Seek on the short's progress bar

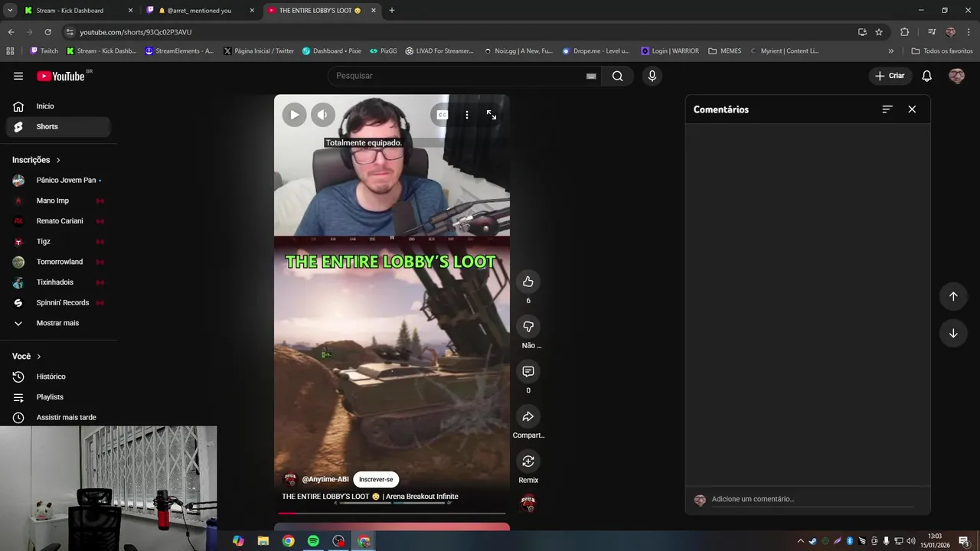coord(391,514)
